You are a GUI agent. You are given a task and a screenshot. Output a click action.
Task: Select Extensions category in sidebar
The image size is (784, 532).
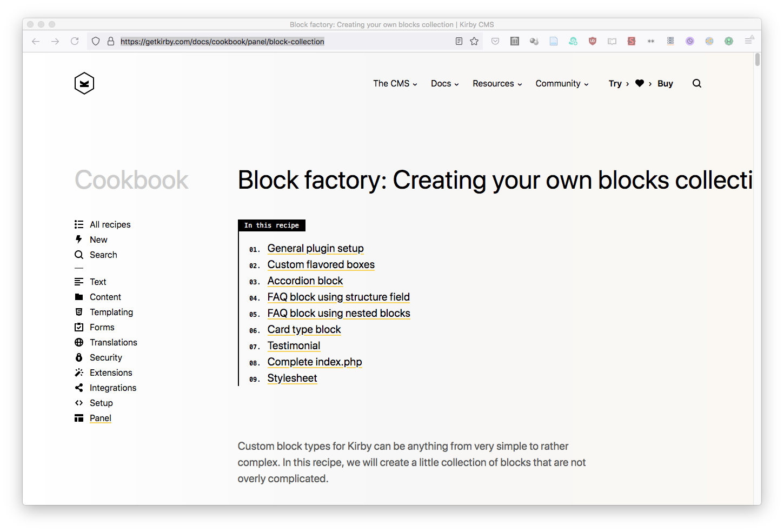103,373
